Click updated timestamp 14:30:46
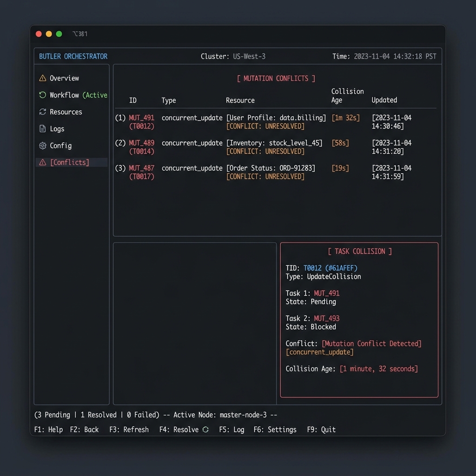The width and height of the screenshot is (476, 476). click(388, 126)
